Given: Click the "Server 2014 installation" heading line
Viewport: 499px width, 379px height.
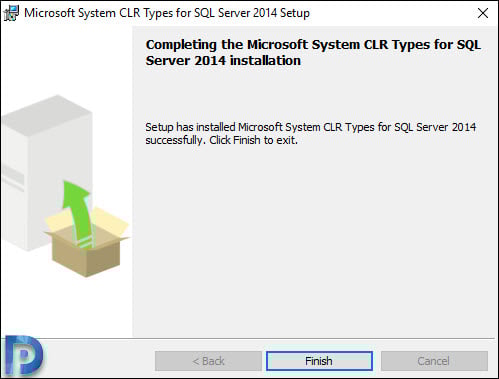Looking at the screenshot, I should coord(223,61).
